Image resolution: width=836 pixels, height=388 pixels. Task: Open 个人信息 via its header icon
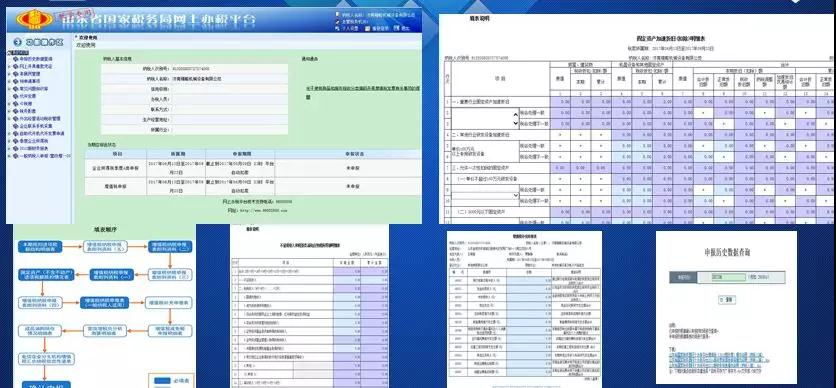(337, 28)
